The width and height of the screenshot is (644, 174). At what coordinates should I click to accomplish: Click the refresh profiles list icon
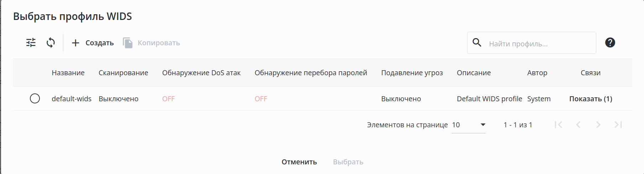pos(51,43)
